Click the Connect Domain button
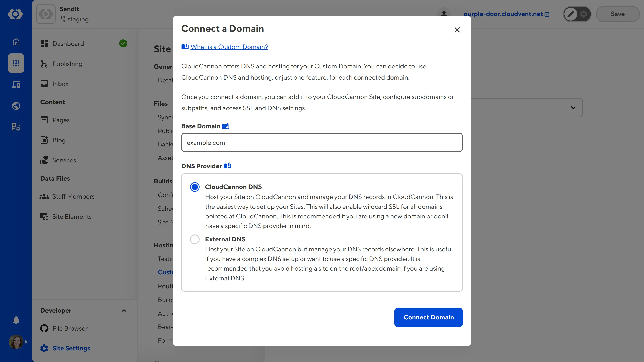This screenshot has width=644, height=362. pos(428,317)
